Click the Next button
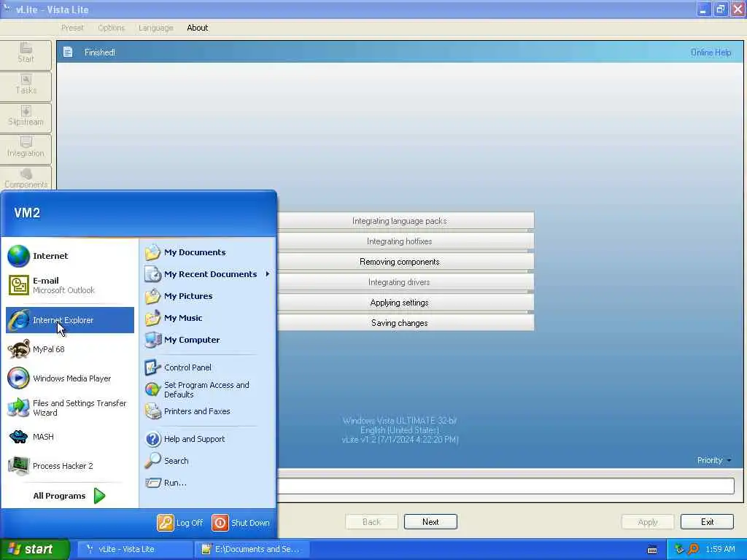 pos(430,522)
